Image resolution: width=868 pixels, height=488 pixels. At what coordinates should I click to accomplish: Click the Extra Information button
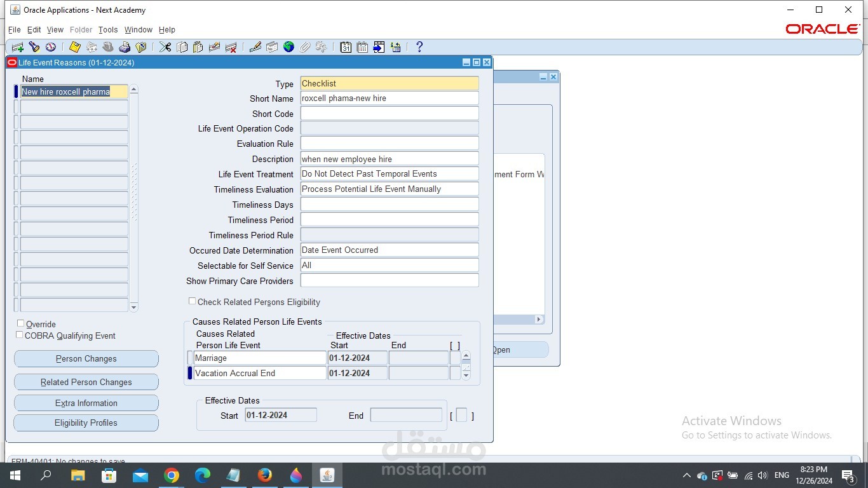tap(86, 403)
